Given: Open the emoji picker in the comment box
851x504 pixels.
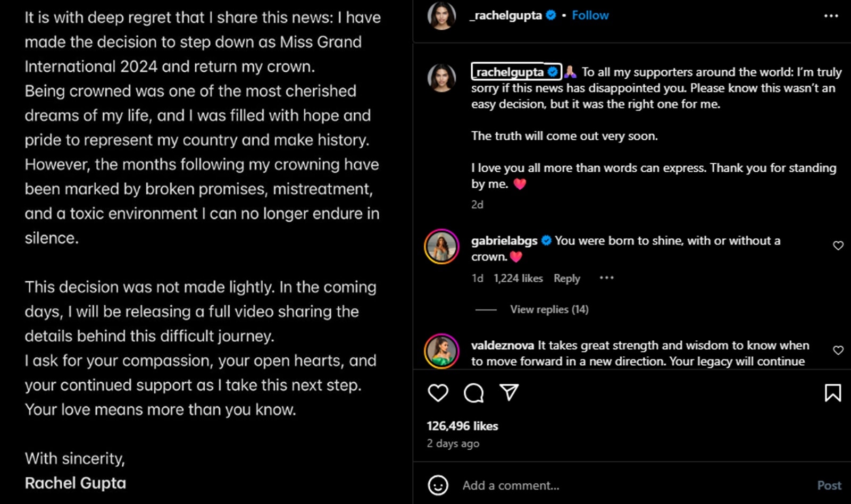Looking at the screenshot, I should 438,485.
